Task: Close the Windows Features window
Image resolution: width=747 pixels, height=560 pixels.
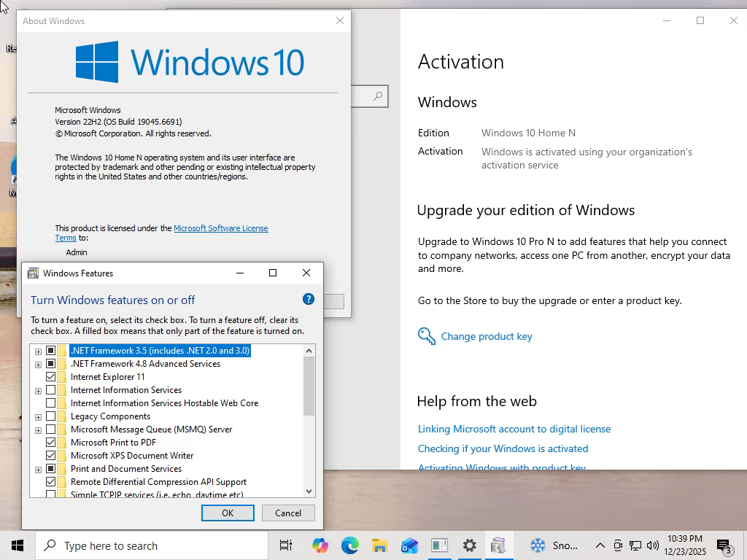Action: coord(306,273)
